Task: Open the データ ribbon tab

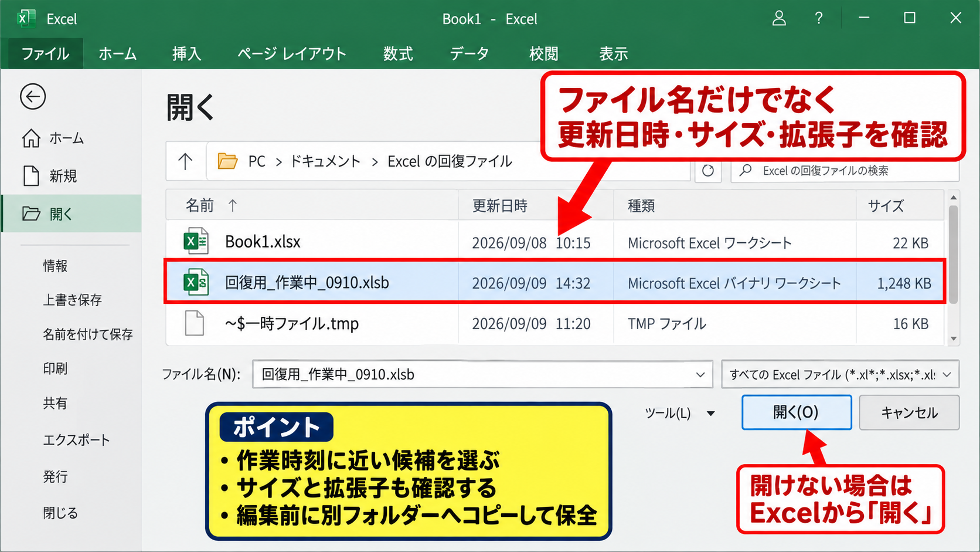Action: click(469, 54)
